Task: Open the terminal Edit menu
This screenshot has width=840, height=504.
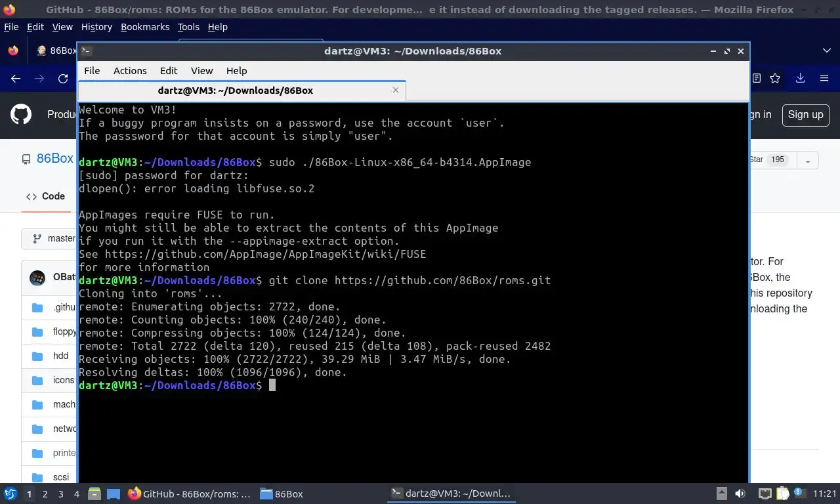Action: 169,71
